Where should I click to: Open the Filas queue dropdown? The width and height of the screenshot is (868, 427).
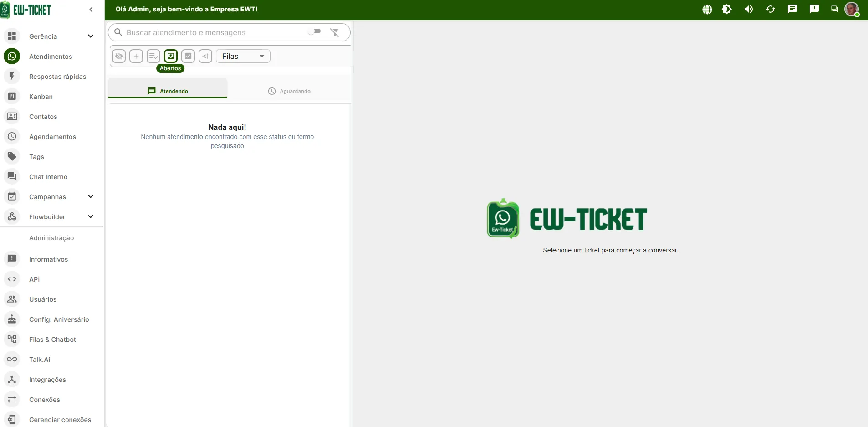click(243, 56)
